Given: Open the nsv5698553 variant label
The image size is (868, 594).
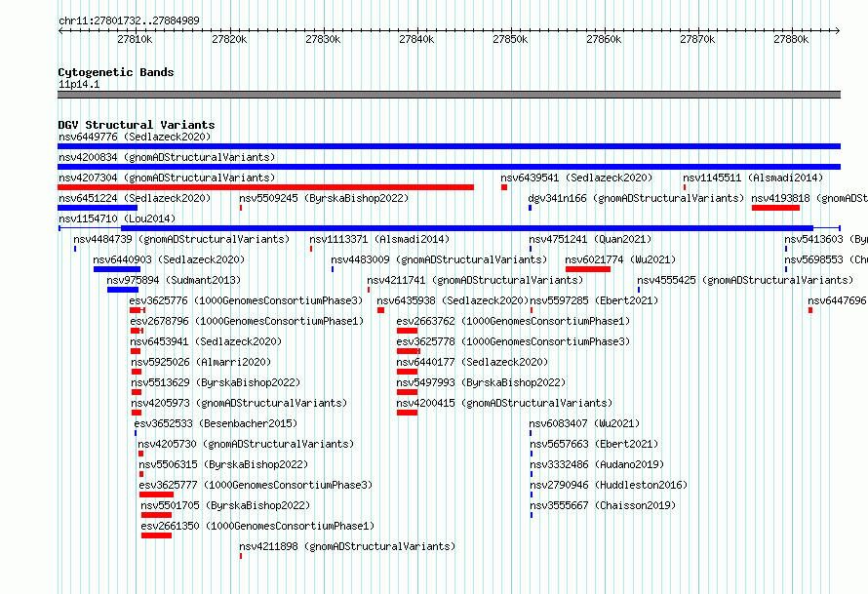Looking at the screenshot, I should (826, 259).
